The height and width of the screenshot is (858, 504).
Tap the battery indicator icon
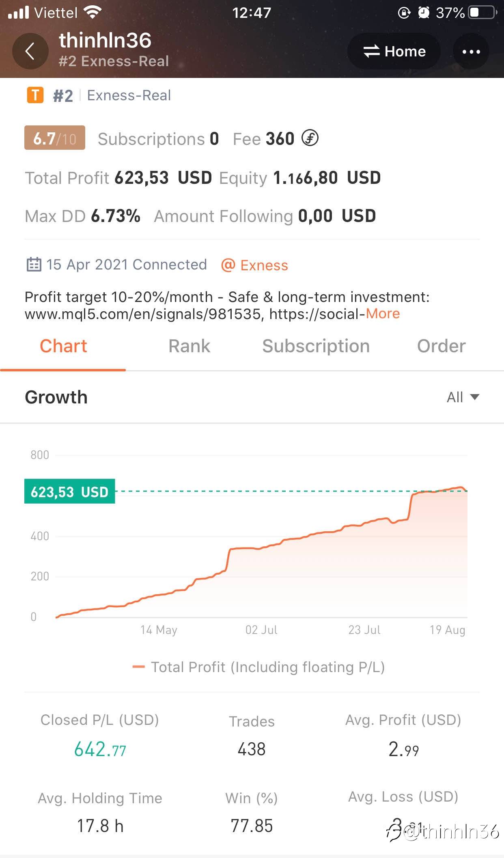[482, 13]
